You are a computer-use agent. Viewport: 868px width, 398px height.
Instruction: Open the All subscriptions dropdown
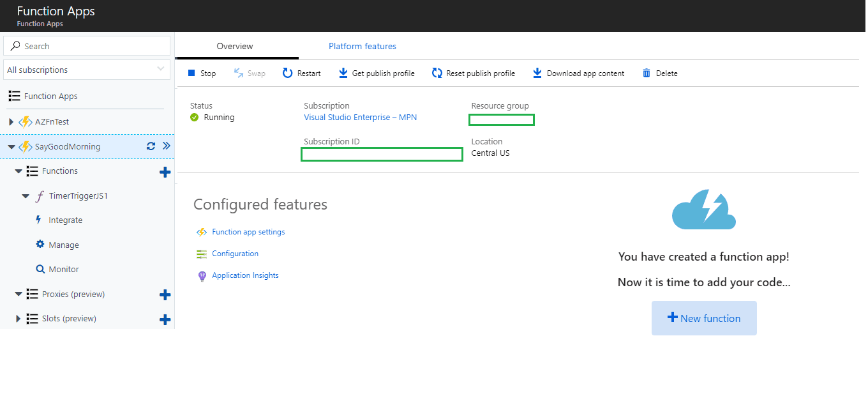pyautogui.click(x=87, y=70)
